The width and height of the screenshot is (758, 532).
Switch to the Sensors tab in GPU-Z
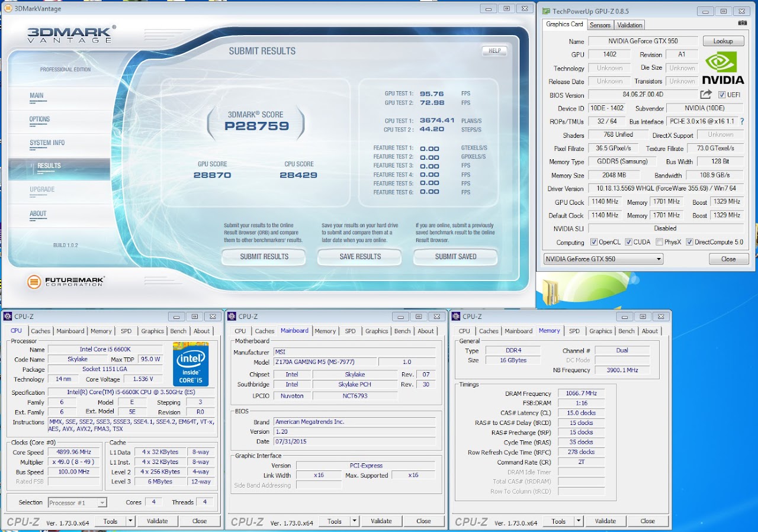600,25
